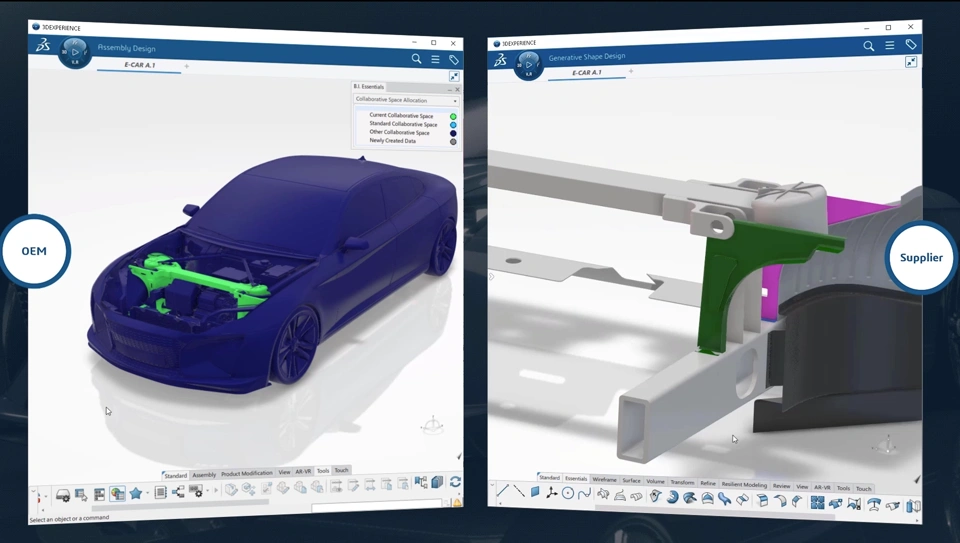Select E-CAR A.1 tab in Assembly Design window
Viewport: 960px width, 543px height.
[140, 65]
